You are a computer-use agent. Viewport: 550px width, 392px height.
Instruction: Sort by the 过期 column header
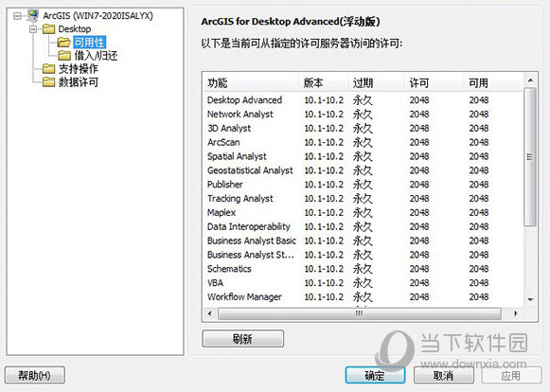coord(376,82)
